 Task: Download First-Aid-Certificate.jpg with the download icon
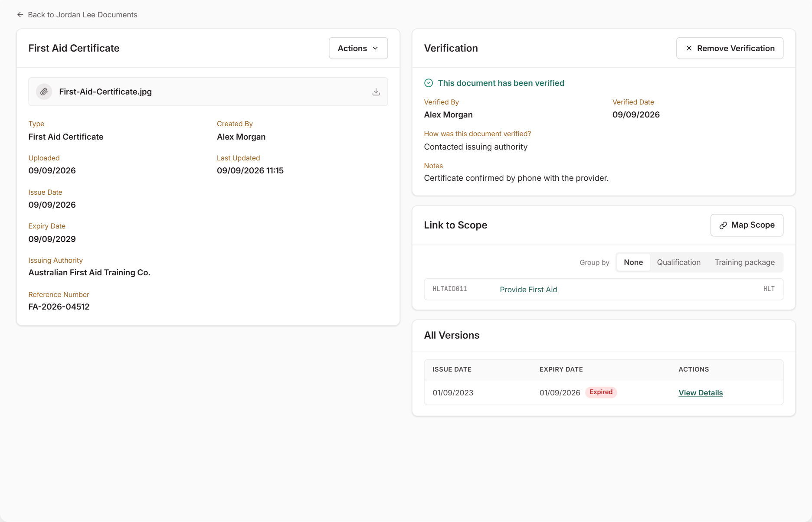coord(376,92)
